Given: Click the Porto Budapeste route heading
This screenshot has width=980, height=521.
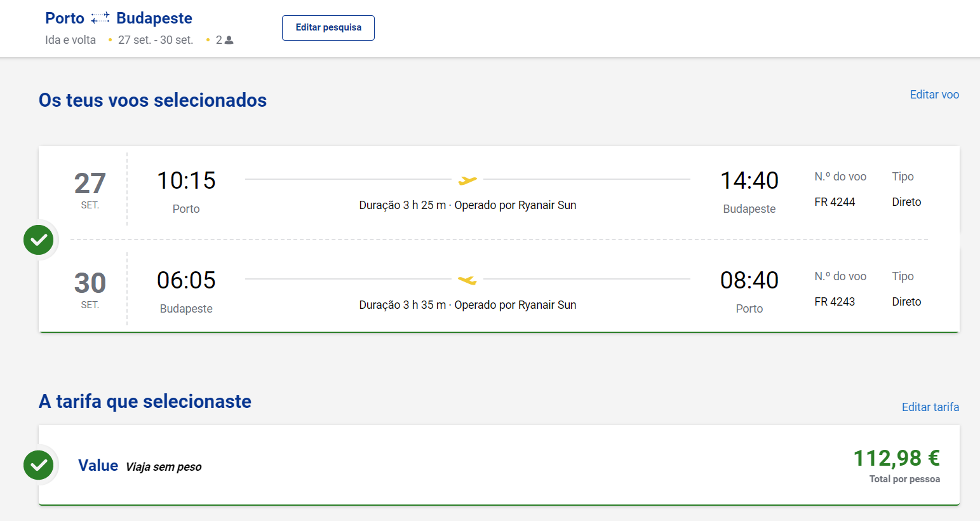Looking at the screenshot, I should coord(119,18).
